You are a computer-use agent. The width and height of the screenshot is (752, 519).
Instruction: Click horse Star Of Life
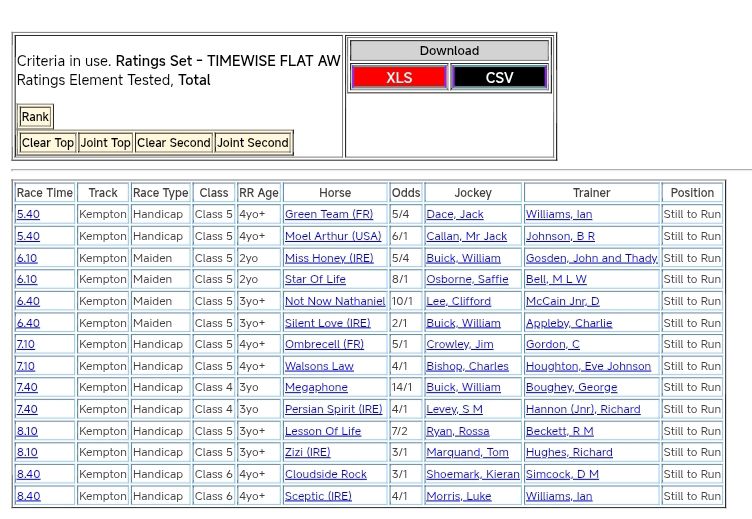[x=315, y=280]
